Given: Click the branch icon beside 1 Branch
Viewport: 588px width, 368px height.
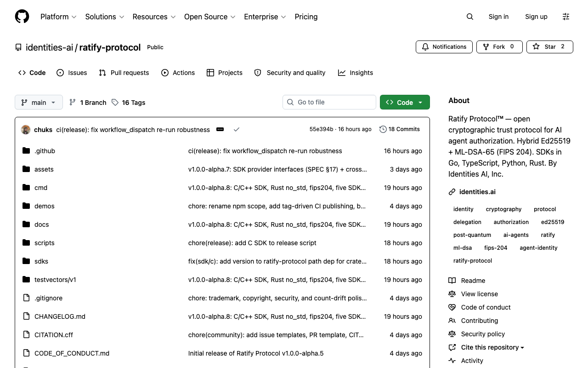Looking at the screenshot, I should tap(73, 102).
